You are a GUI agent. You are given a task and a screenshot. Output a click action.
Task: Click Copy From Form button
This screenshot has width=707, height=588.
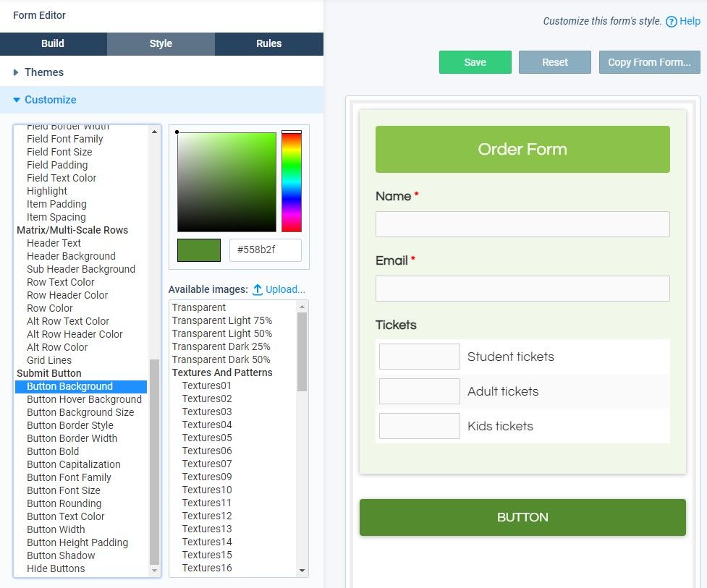tap(649, 62)
